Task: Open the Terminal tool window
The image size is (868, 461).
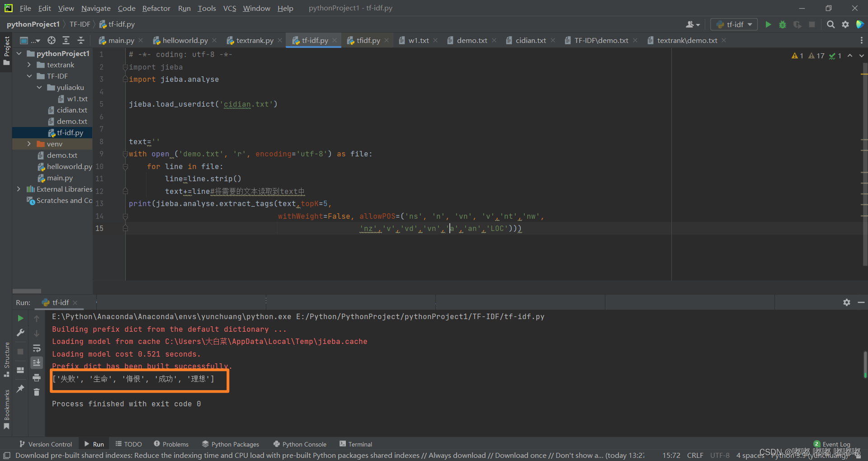Action: coord(356,444)
